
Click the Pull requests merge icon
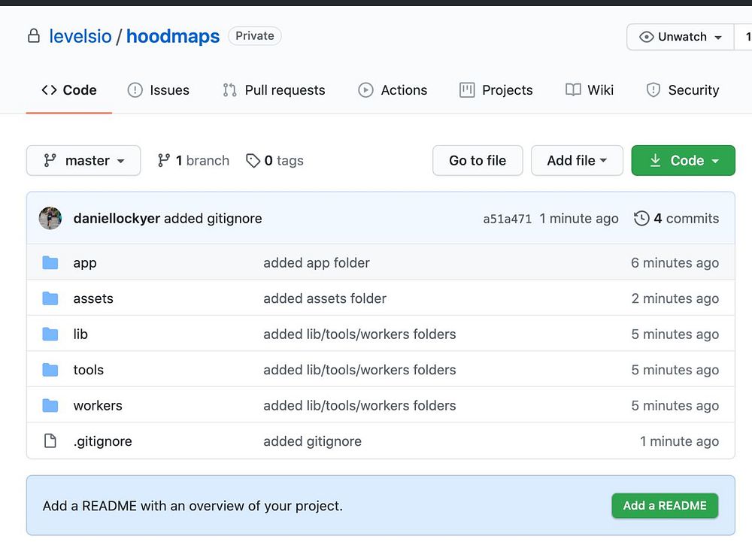point(229,90)
